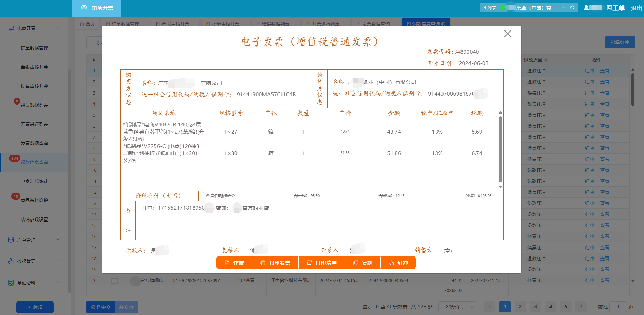This screenshot has height=315, width=644.
Task: Go to page 2 of results
Action: 520,307
